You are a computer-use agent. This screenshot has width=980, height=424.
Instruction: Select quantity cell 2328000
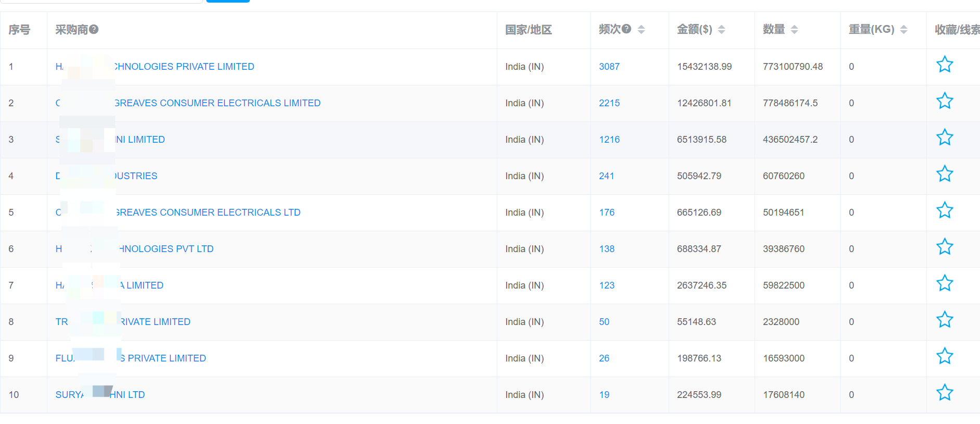click(x=781, y=322)
